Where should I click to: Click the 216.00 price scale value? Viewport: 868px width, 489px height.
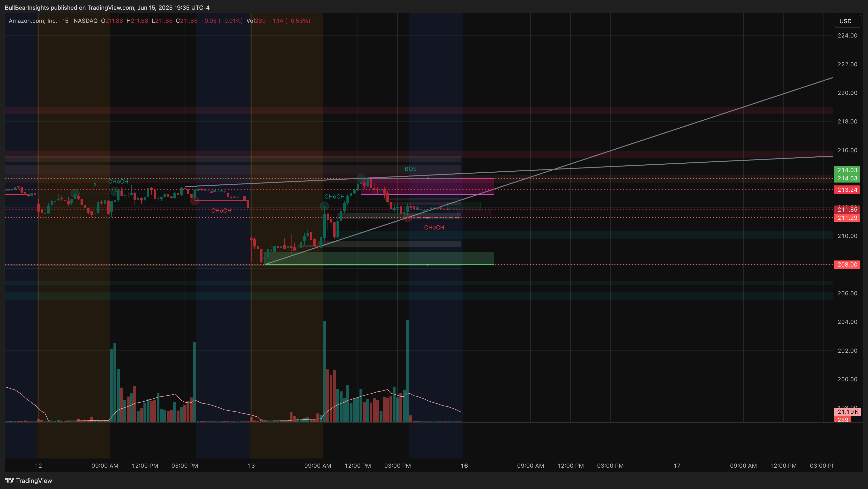pos(847,150)
